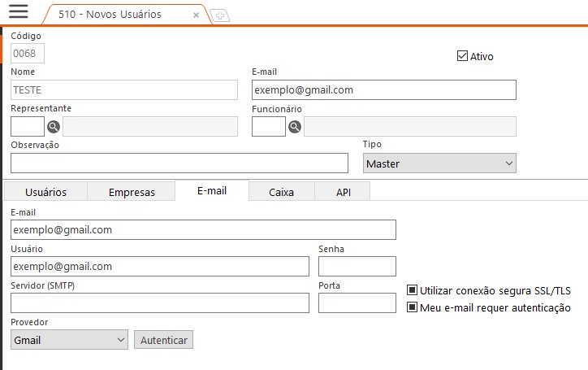Expand the Tipo dropdown showing Master

click(439, 163)
